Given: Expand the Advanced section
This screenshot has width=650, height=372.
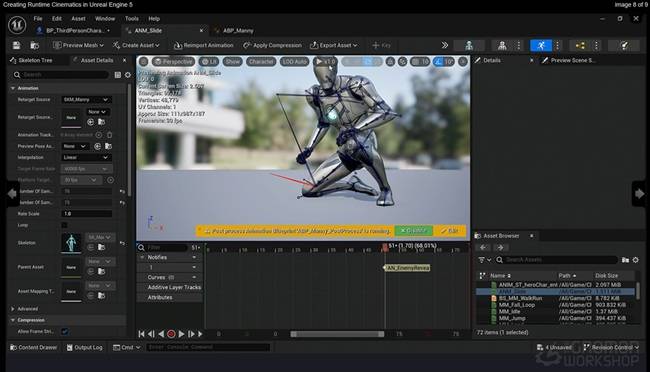Looking at the screenshot, I should [13, 309].
